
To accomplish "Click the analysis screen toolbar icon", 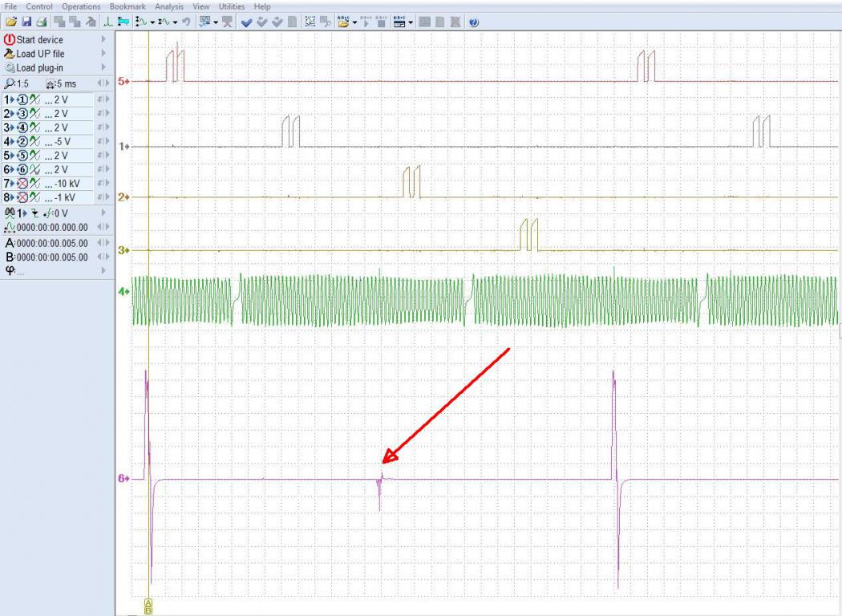I will tap(204, 22).
